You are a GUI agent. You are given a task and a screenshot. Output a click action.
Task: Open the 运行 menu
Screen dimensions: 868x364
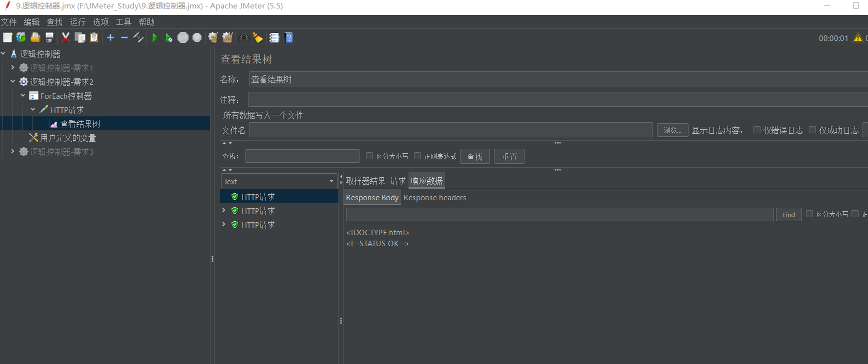(x=77, y=22)
